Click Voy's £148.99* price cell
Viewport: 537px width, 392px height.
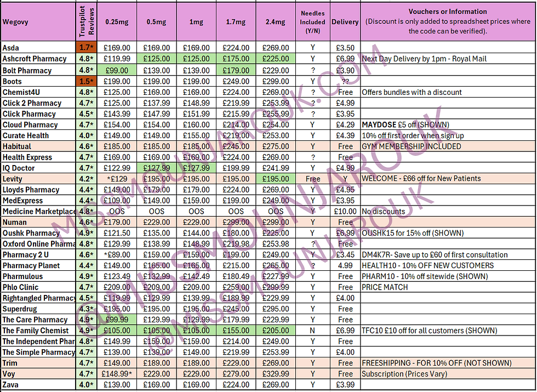(x=117, y=374)
